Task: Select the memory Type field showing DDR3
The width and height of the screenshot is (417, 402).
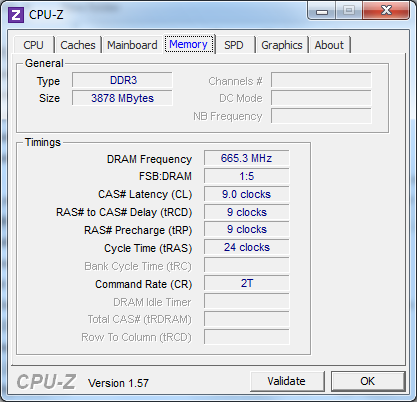Action: (x=122, y=80)
